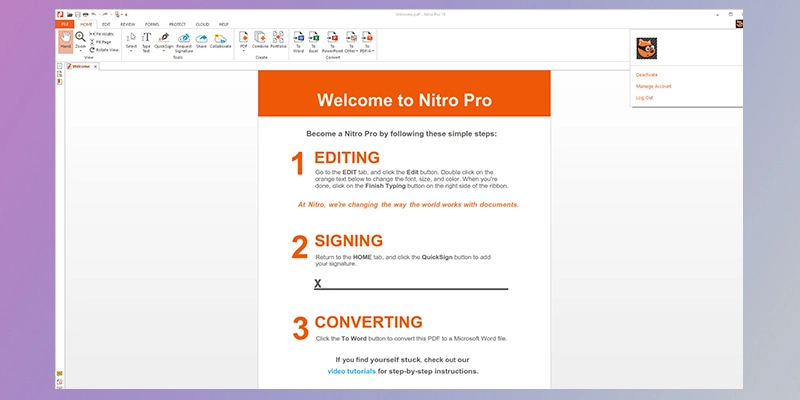Switch to the CLOUD ribbon tab
The width and height of the screenshot is (800, 400).
point(202,24)
